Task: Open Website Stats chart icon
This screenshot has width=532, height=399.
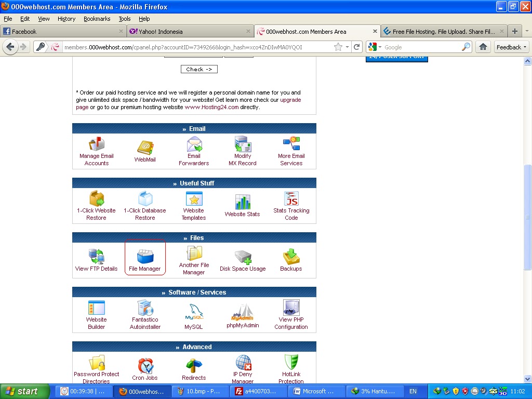Action: coord(243,202)
